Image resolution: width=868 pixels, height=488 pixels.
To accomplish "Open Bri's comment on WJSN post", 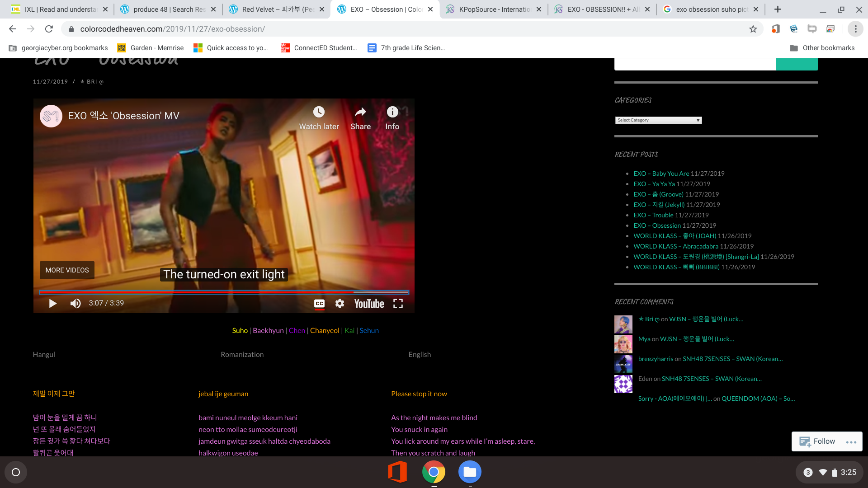I will pyautogui.click(x=706, y=319).
